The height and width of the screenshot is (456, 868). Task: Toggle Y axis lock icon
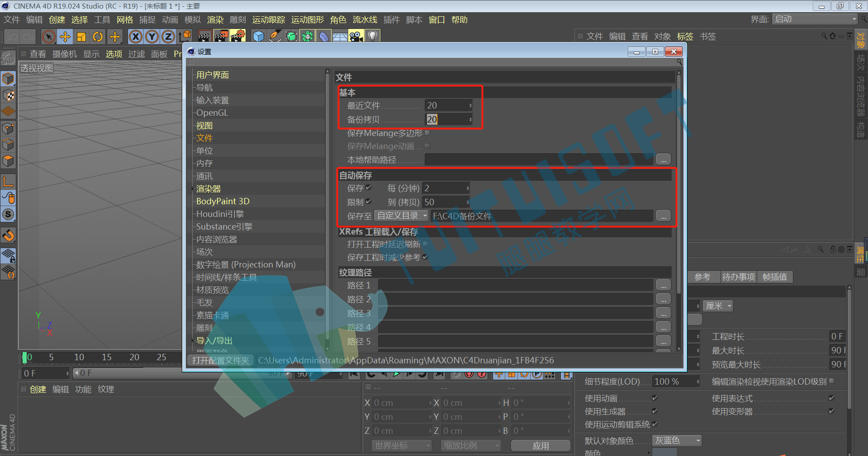[x=152, y=37]
